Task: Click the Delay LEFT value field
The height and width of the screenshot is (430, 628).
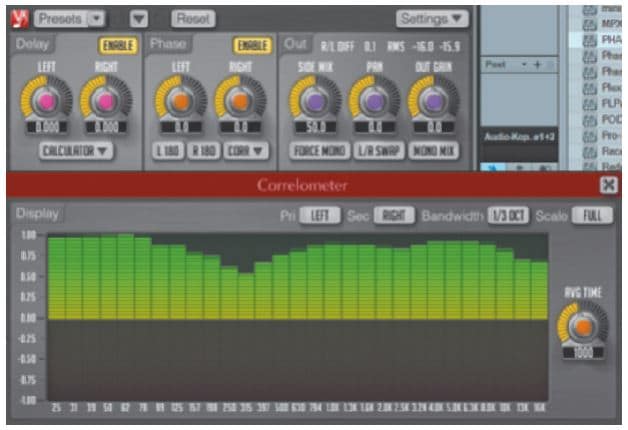Action: (x=47, y=127)
